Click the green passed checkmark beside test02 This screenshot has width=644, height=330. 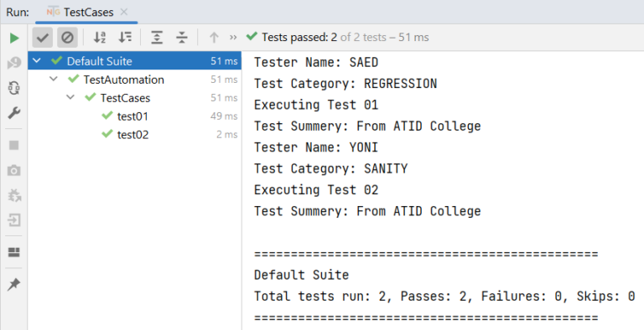[x=107, y=134]
